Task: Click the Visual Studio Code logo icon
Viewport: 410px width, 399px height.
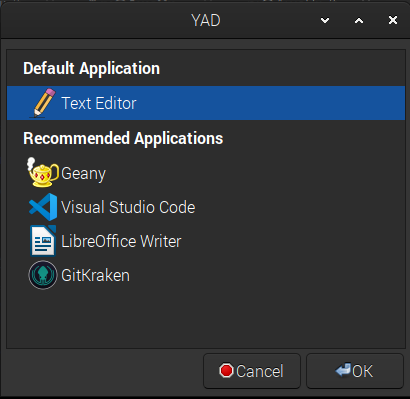Action: click(x=43, y=207)
